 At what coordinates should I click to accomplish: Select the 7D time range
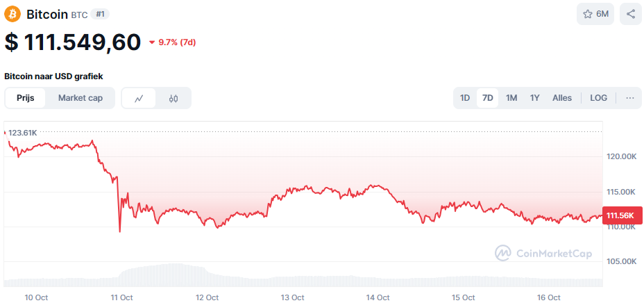click(488, 98)
